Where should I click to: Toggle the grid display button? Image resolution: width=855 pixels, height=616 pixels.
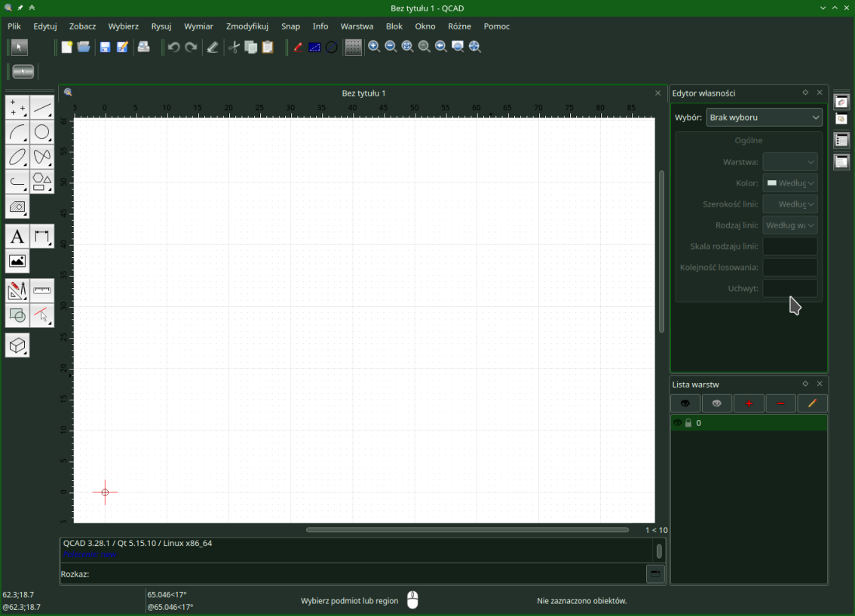(353, 48)
